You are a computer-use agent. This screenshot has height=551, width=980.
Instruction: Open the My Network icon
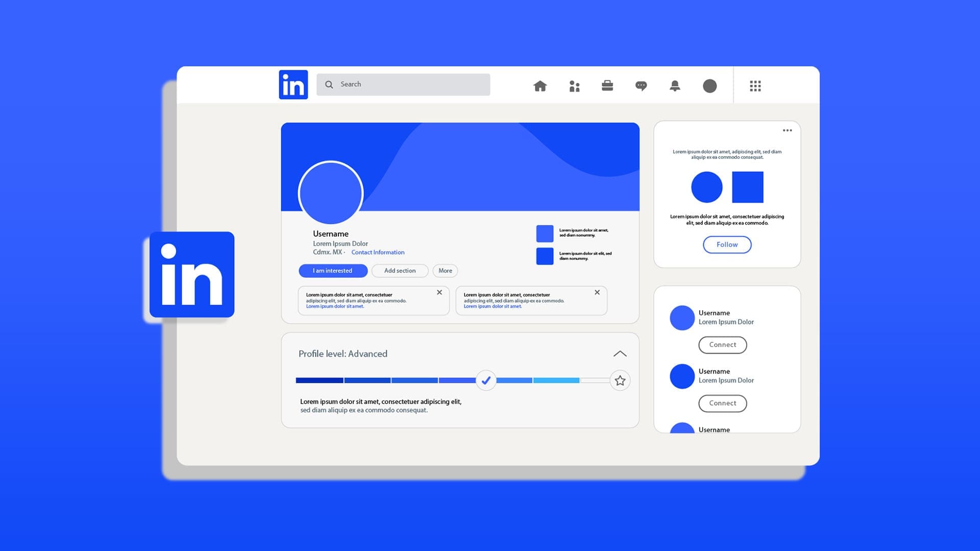[574, 85]
